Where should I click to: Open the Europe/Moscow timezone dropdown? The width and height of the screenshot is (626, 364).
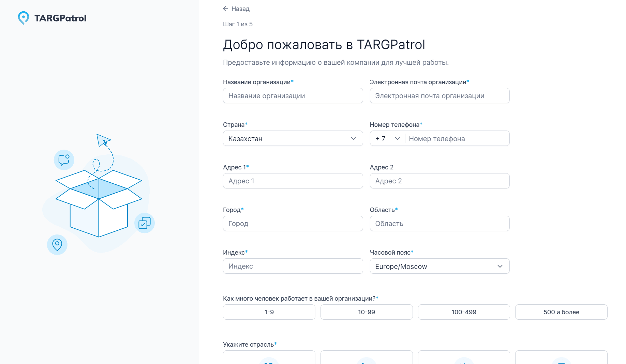point(439,266)
